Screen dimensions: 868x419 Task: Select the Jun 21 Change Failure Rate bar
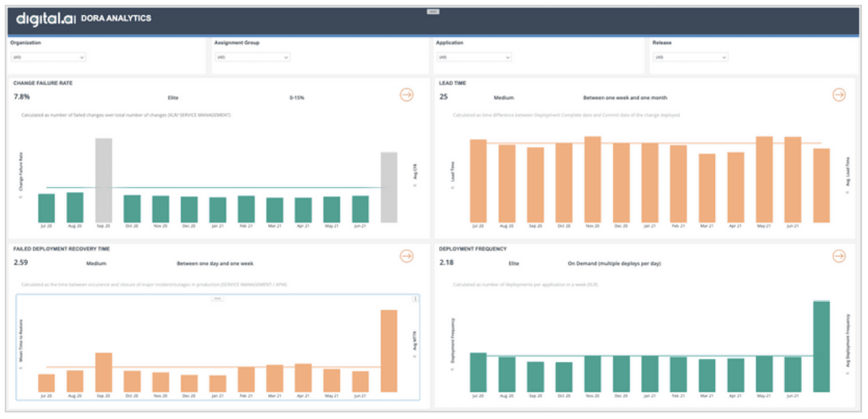click(x=360, y=209)
